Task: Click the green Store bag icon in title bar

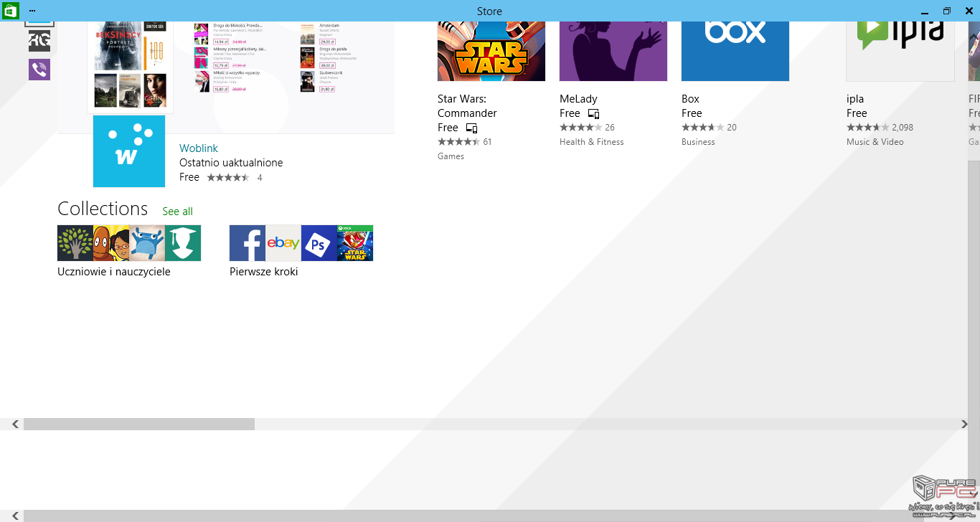Action: pyautogui.click(x=10, y=11)
